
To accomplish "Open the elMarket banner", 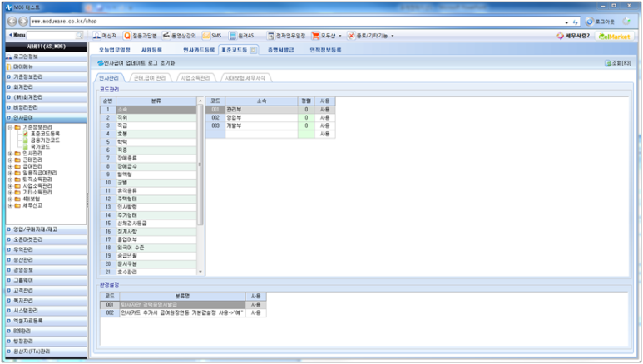I will pos(614,36).
